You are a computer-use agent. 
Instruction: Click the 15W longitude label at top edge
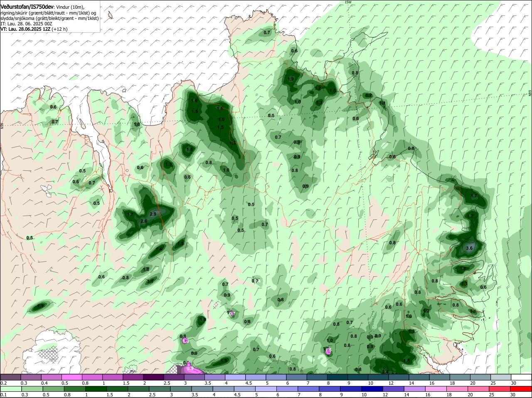tap(348, 2)
